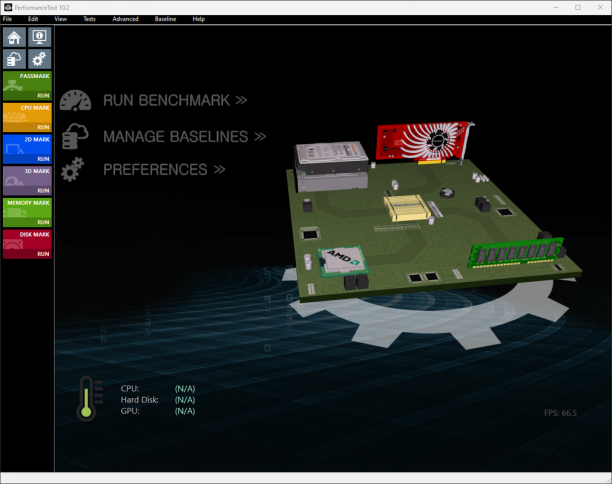
Task: Go to the Home screen icon
Action: tap(14, 37)
